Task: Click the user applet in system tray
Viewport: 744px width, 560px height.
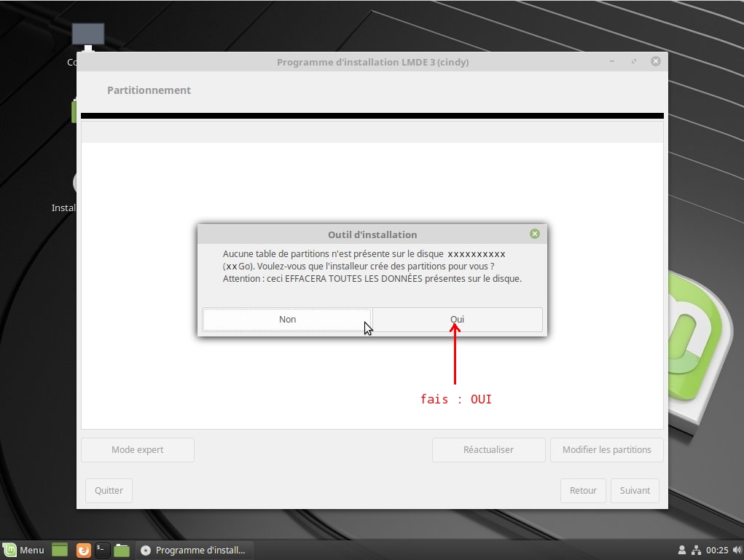Action: tap(682, 550)
